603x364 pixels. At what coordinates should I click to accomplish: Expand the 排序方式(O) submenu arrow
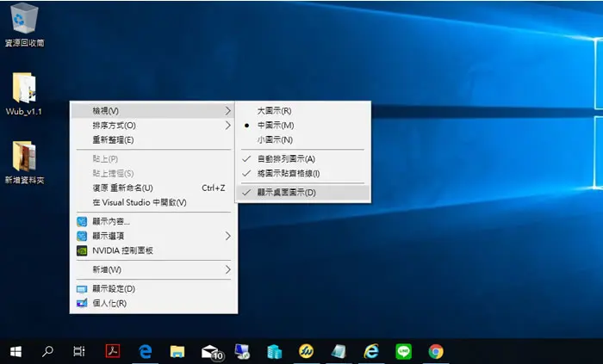coord(227,125)
